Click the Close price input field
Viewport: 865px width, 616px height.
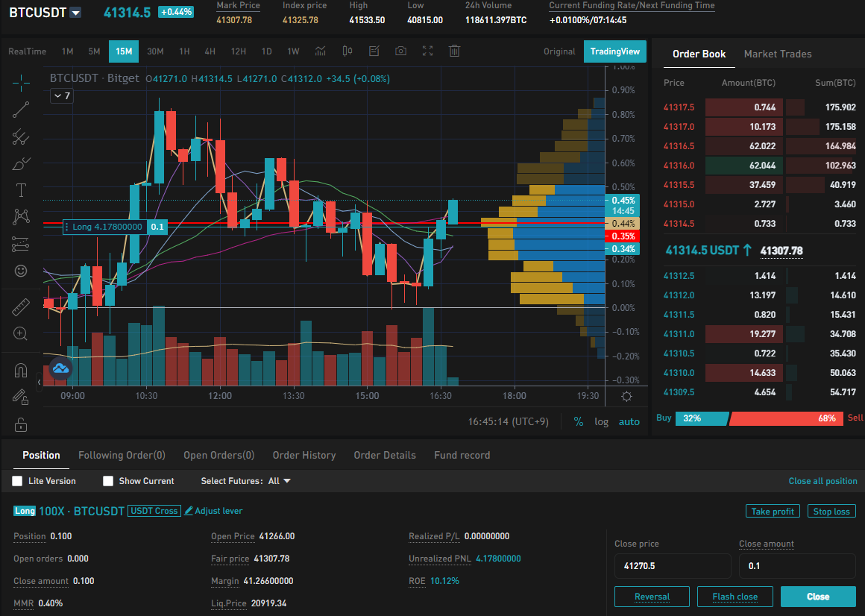pyautogui.click(x=673, y=566)
